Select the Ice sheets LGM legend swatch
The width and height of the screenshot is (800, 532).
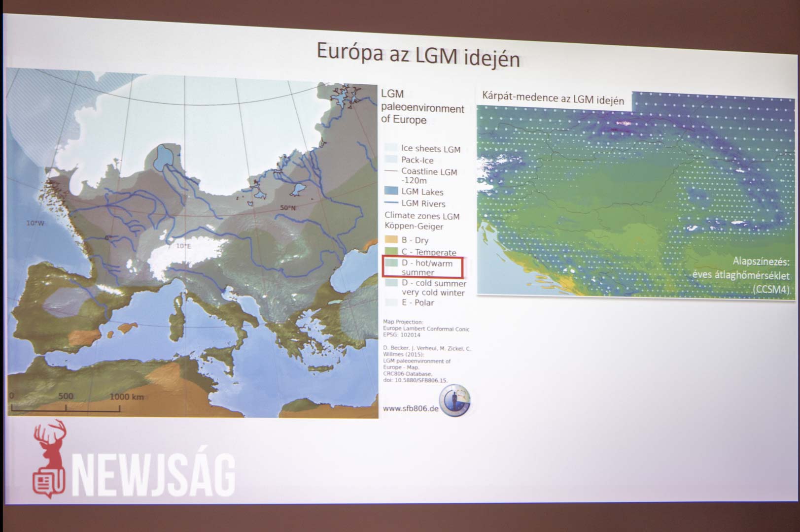pos(391,148)
